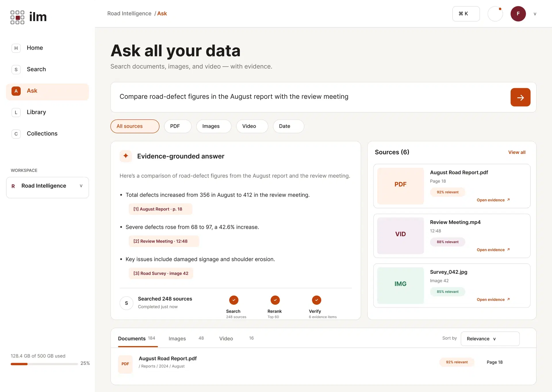The width and height of the screenshot is (552, 392).
Task: Switch to the Video 16 tab
Action: pos(236,339)
